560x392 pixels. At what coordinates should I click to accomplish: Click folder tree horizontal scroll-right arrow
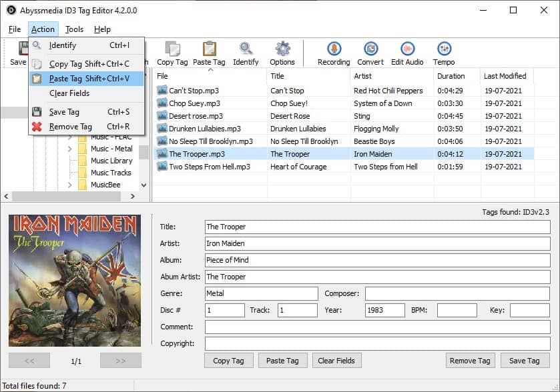pyautogui.click(x=133, y=196)
